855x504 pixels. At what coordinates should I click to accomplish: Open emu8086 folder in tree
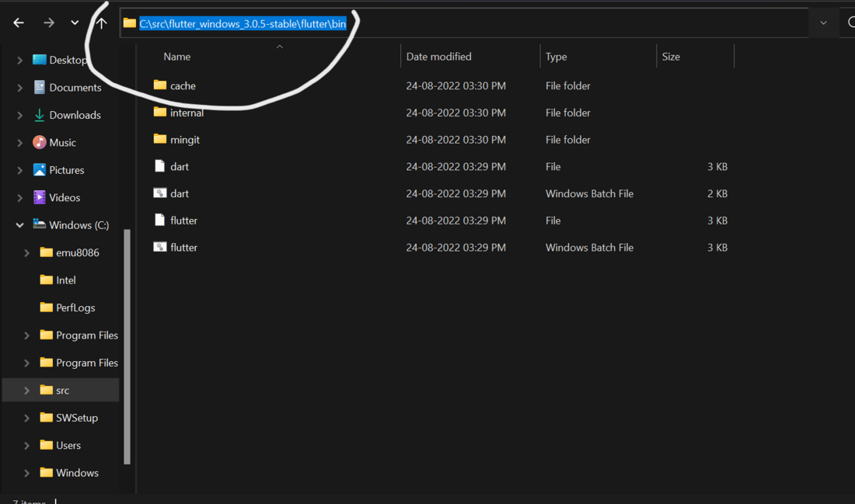(78, 252)
